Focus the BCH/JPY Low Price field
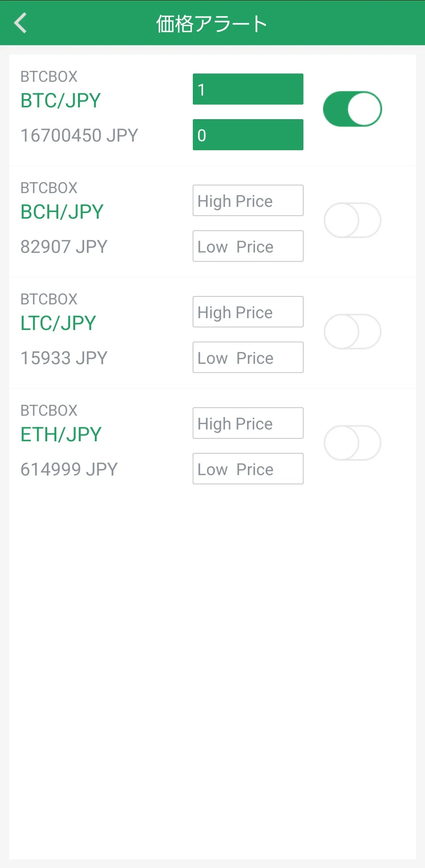This screenshot has width=425, height=868. [x=248, y=246]
